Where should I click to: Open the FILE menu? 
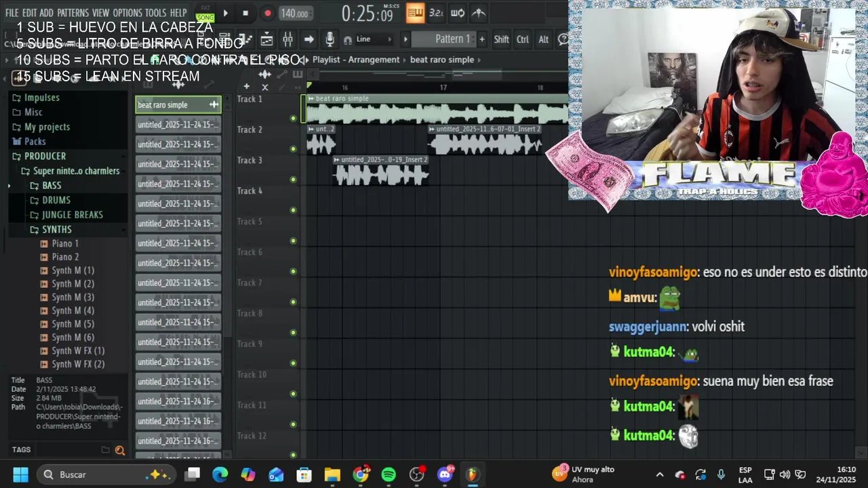[x=12, y=13]
